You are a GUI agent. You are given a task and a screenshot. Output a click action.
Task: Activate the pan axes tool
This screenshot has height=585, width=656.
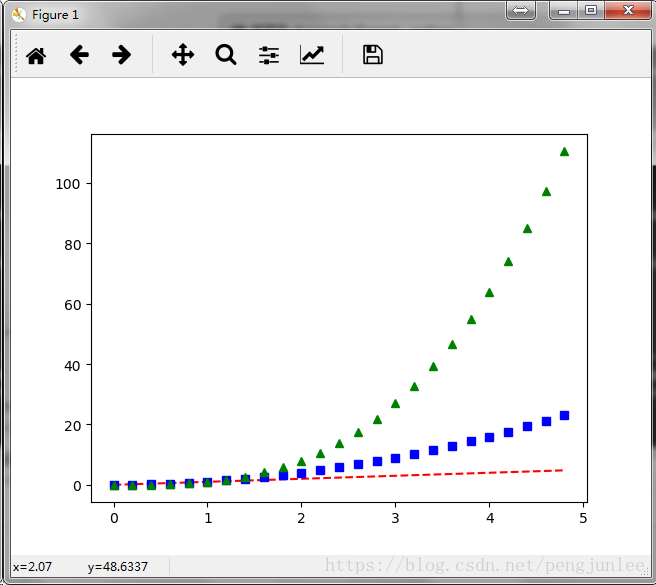[183, 55]
